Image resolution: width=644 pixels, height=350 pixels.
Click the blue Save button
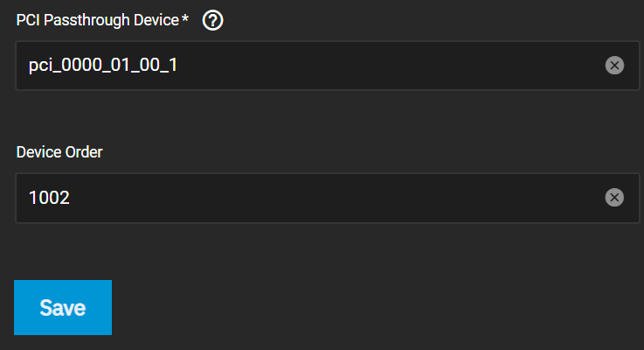pos(63,308)
